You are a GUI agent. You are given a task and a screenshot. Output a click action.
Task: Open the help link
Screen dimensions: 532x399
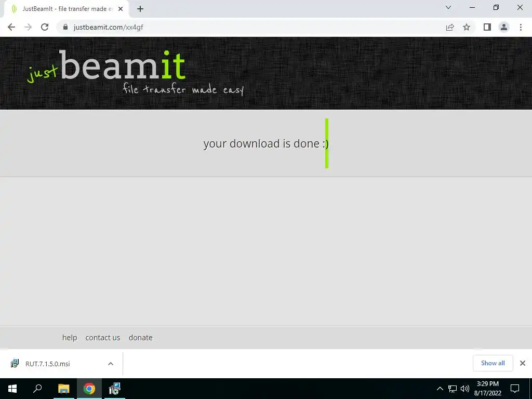(x=70, y=338)
